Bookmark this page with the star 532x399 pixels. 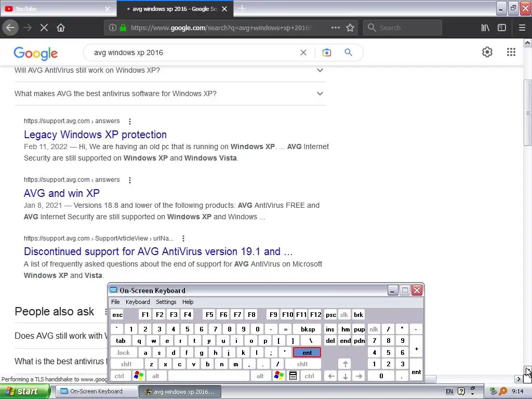350,28
